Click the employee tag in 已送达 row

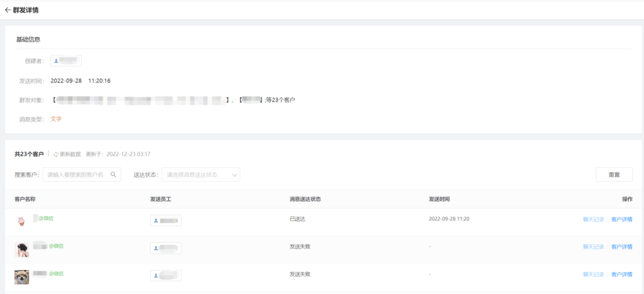point(166,220)
